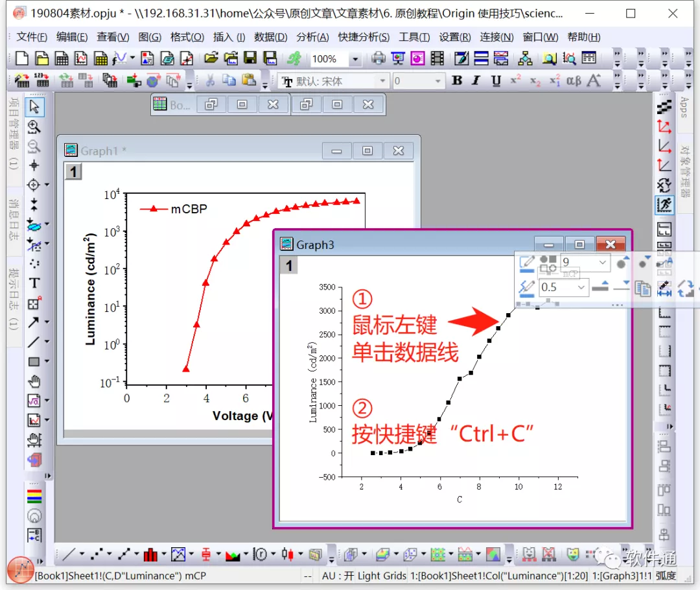The height and width of the screenshot is (590, 700).
Task: Click the Rescale axes running-man icon
Action: point(664,205)
